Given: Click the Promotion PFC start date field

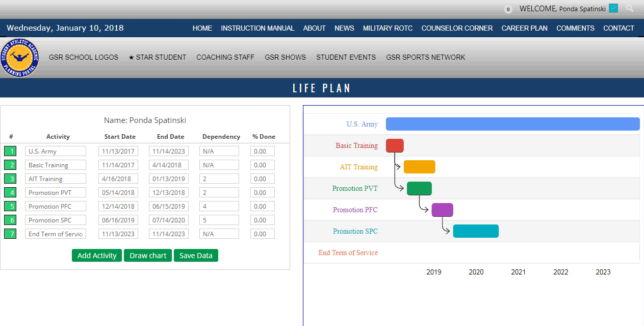Looking at the screenshot, I should [118, 206].
